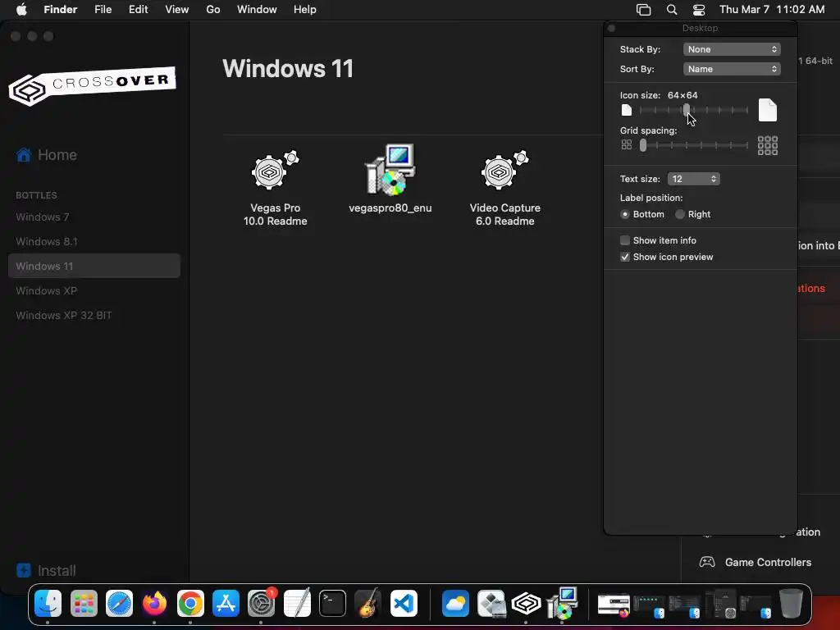Open the Sort By dropdown

point(732,69)
